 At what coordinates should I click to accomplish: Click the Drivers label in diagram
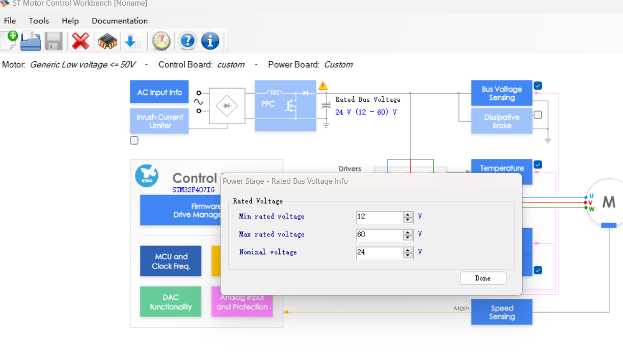(350, 169)
